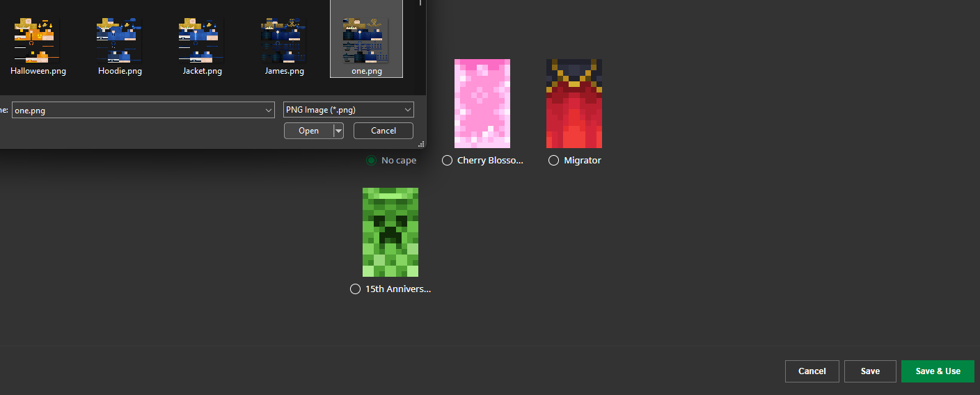Click the dialog resize grip corner
Image resolution: width=980 pixels, height=395 pixels.
[421, 144]
